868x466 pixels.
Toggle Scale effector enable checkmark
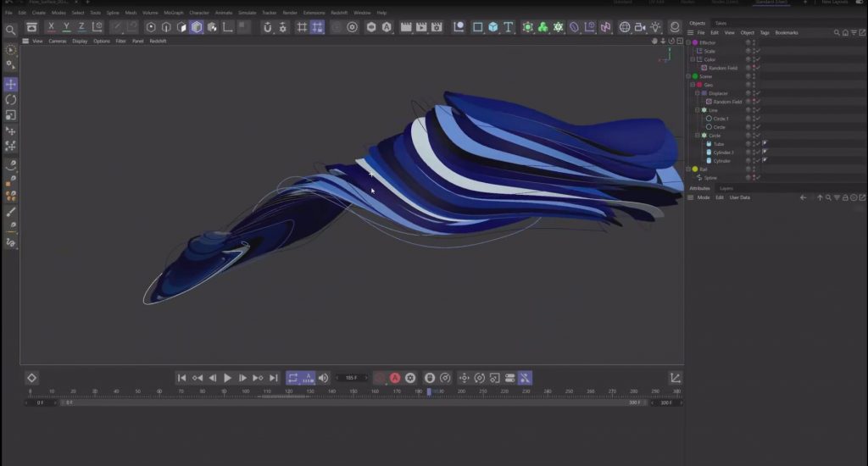pos(759,51)
